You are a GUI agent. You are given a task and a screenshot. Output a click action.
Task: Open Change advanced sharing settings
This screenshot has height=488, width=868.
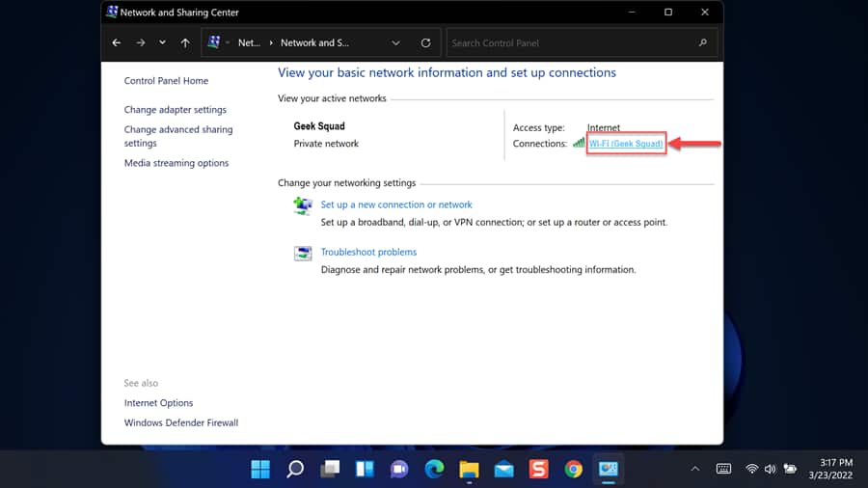pos(178,136)
